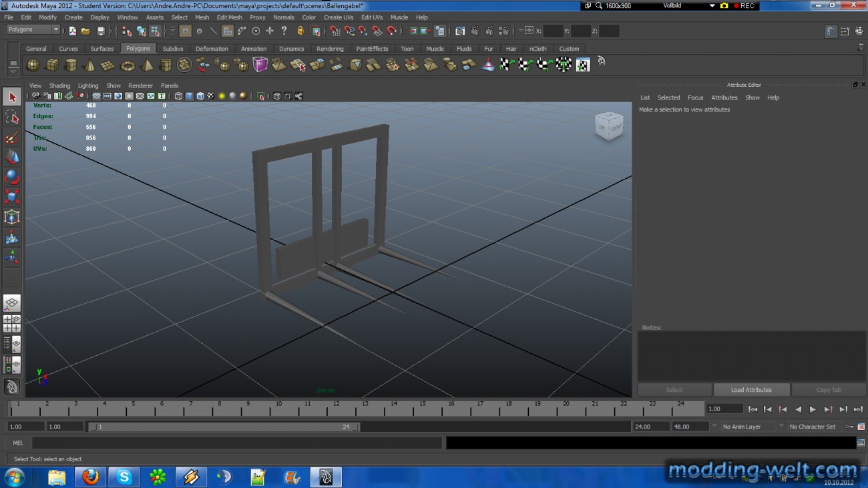This screenshot has width=868, height=488.
Task: Activate the Soft Modification tool
Action: pos(12,237)
